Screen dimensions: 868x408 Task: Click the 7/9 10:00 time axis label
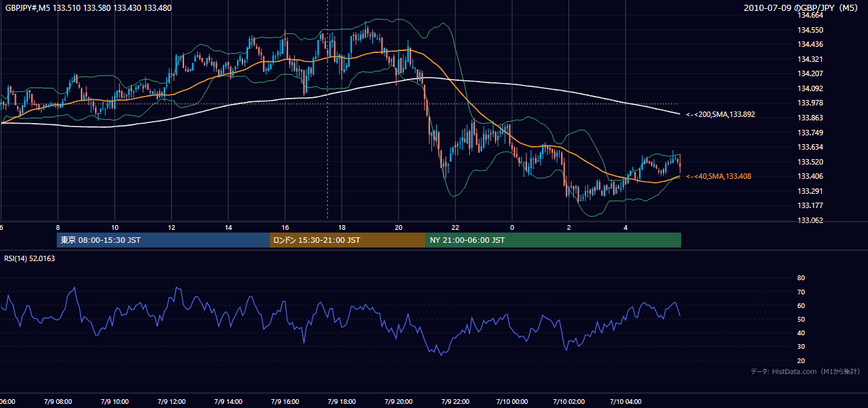114,402
